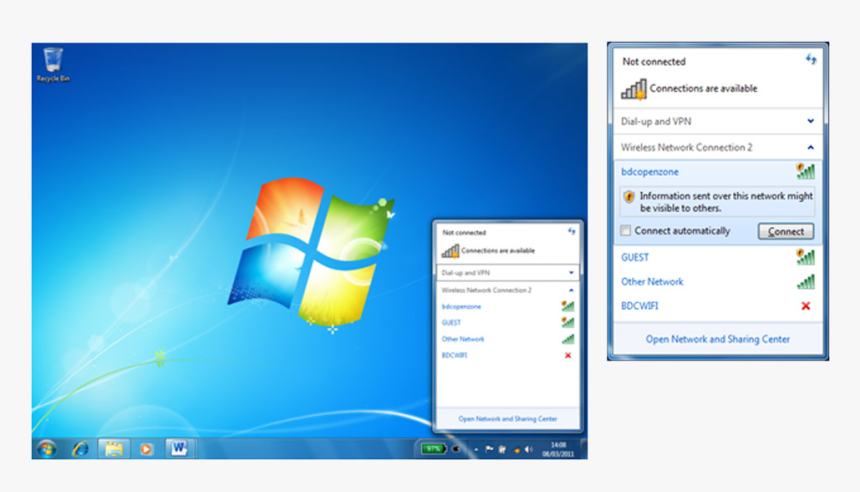860x492 pixels.
Task: Refresh network list in the enlarged panel
Action: click(811, 59)
